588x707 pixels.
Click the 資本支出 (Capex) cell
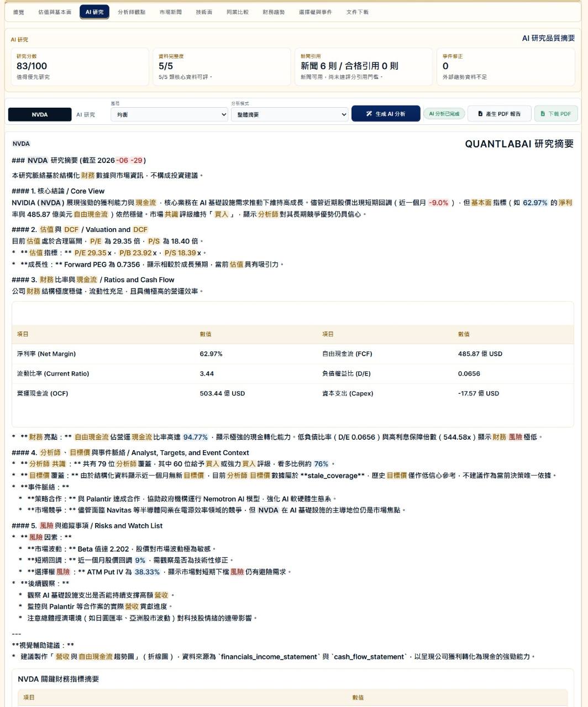tap(348, 393)
